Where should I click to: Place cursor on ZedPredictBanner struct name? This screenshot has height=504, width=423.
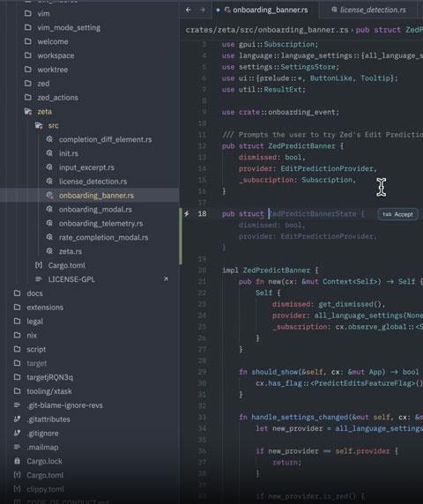[301, 146]
